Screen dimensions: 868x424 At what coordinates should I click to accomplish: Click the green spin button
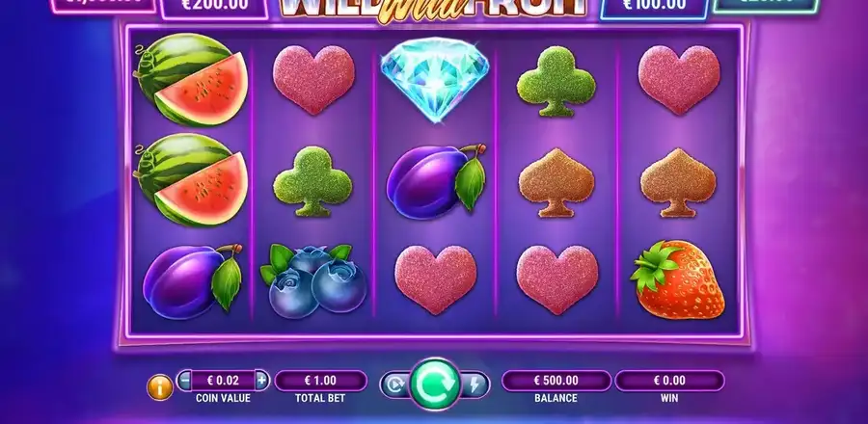(435, 384)
